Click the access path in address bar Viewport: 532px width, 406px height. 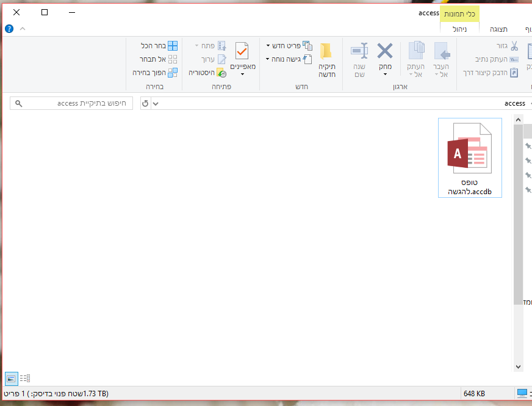(515, 103)
